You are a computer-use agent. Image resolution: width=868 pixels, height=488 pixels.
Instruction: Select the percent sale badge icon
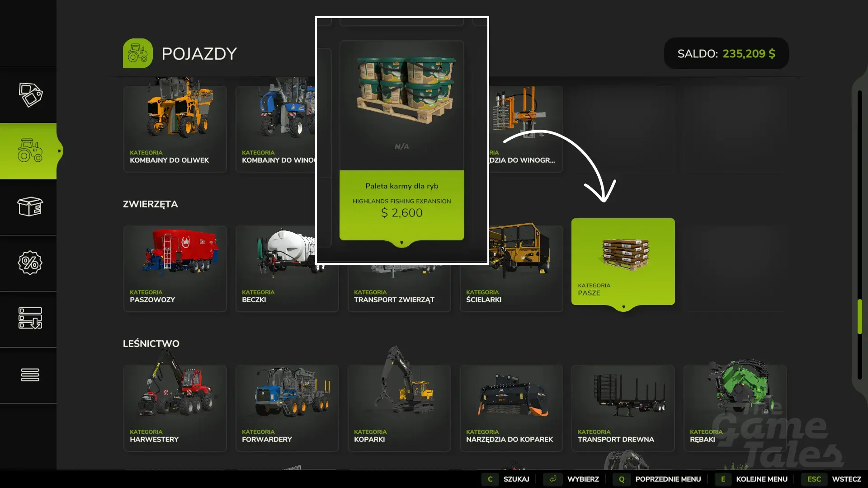[30, 263]
